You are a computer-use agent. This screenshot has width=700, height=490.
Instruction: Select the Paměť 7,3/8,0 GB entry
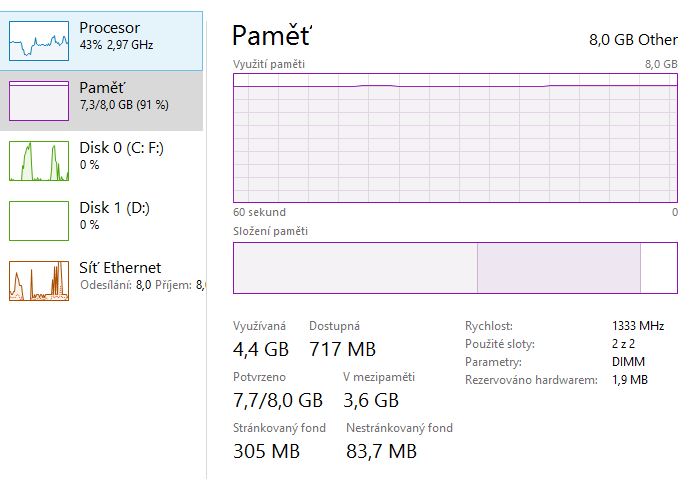[x=124, y=96]
